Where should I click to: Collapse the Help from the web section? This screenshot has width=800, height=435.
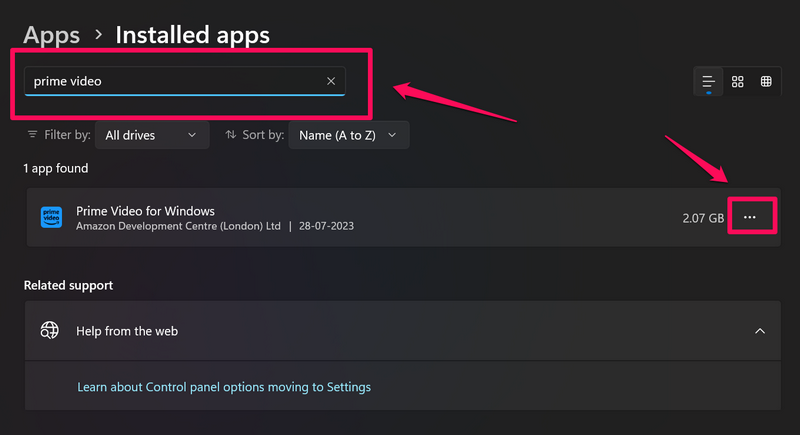[760, 331]
